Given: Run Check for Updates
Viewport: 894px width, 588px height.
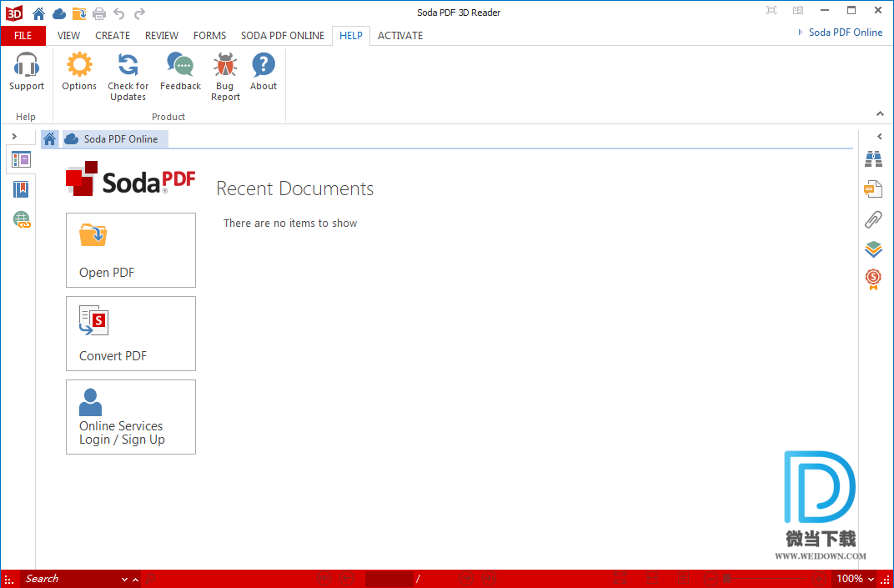Looking at the screenshot, I should click(128, 77).
